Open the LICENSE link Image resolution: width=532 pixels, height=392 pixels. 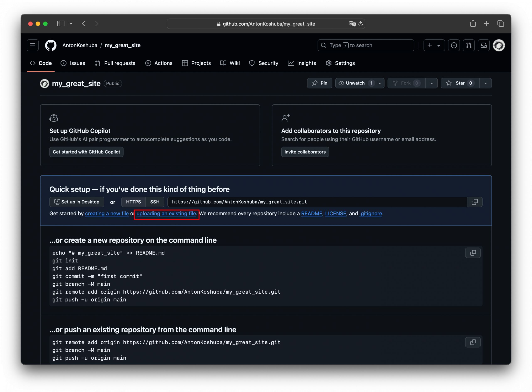[336, 214]
